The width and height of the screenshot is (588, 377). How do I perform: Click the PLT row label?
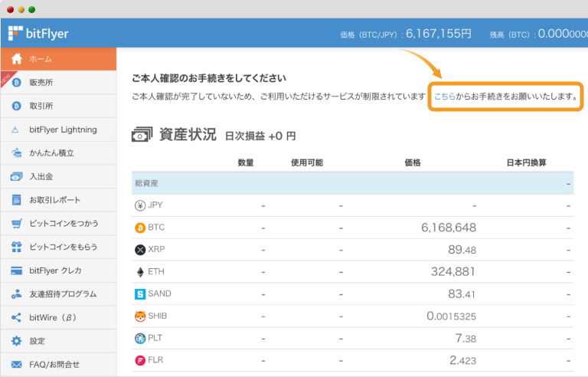pos(155,338)
